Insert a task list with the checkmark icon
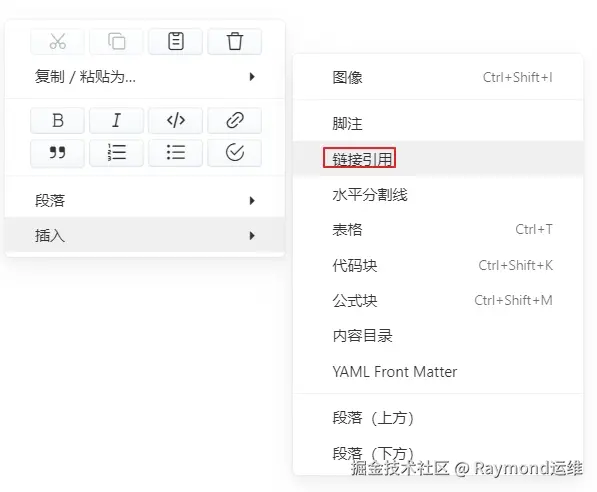This screenshot has height=492, width=597. click(235, 153)
